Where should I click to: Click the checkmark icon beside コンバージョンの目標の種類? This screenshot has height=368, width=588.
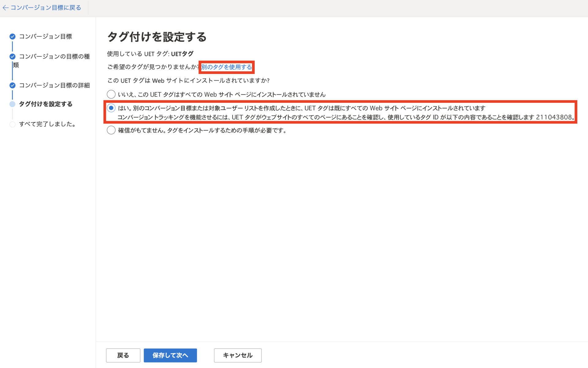point(12,57)
